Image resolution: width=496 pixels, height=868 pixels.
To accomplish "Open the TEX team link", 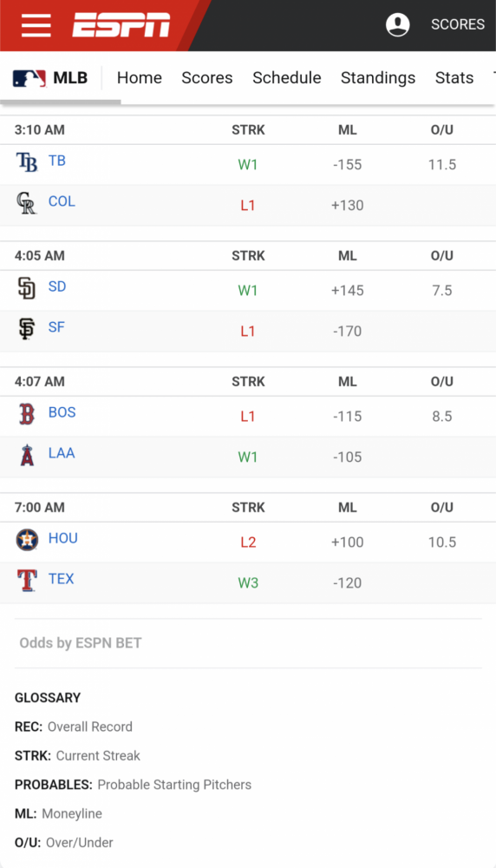I will 61,578.
